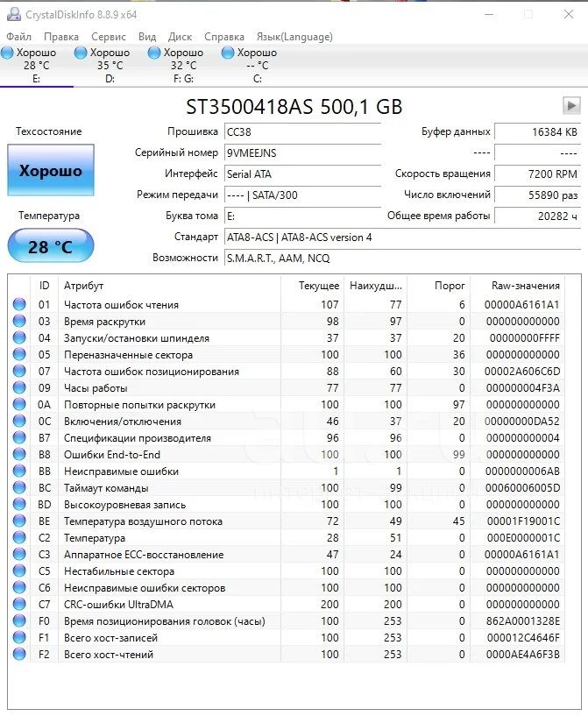Click the disk title ST3500418AS 500,1 GB
This screenshot has width=588, height=716.
(294, 107)
